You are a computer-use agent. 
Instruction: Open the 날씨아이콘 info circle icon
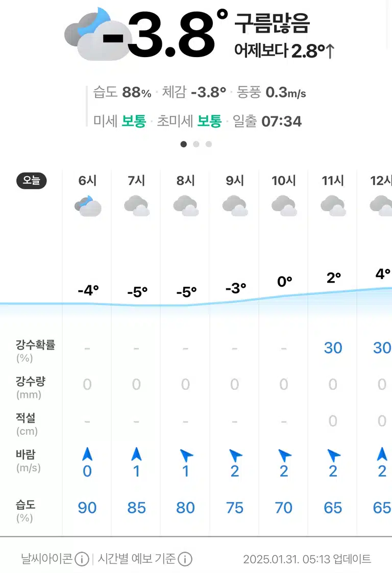(x=82, y=559)
